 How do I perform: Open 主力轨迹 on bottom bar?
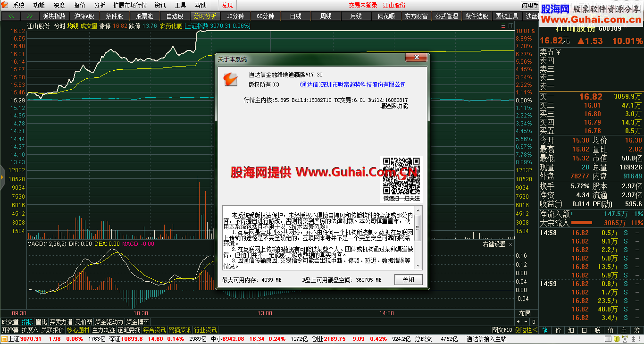(x=103, y=330)
